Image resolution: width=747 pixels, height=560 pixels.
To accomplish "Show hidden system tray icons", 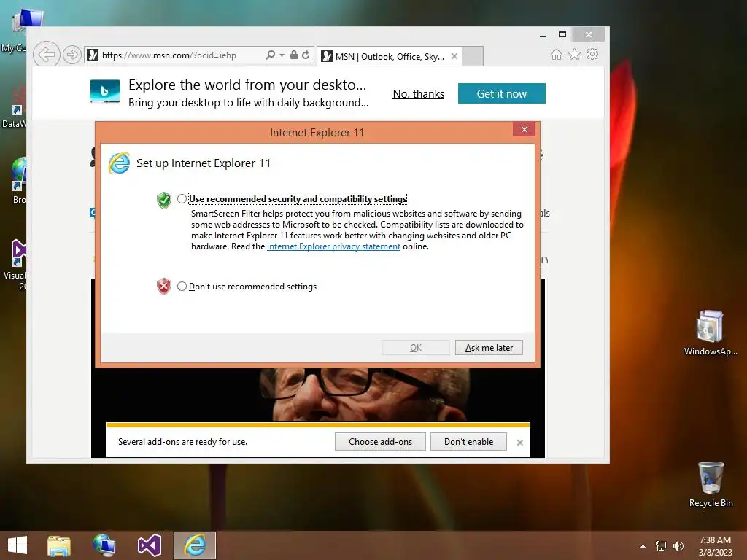I will tap(643, 546).
